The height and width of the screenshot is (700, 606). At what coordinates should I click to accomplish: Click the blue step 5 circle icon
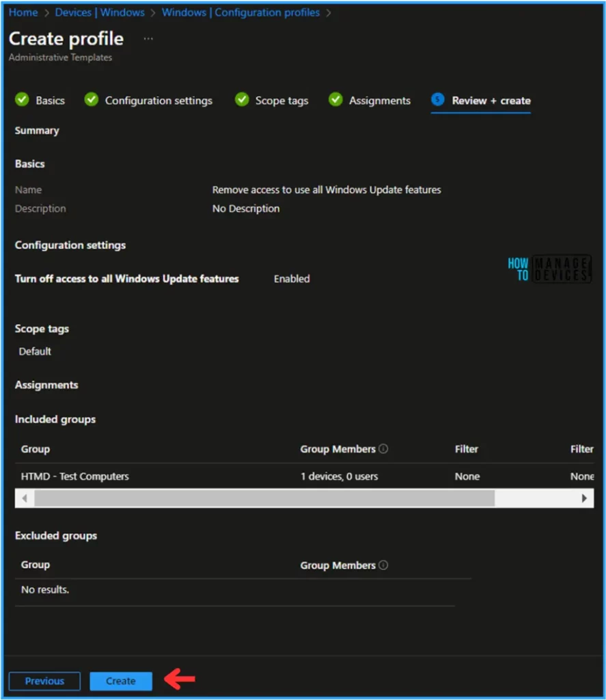(438, 99)
